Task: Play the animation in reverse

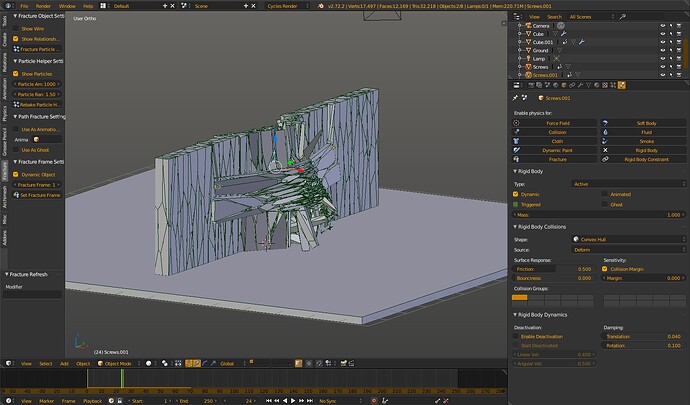Action: (x=285, y=401)
